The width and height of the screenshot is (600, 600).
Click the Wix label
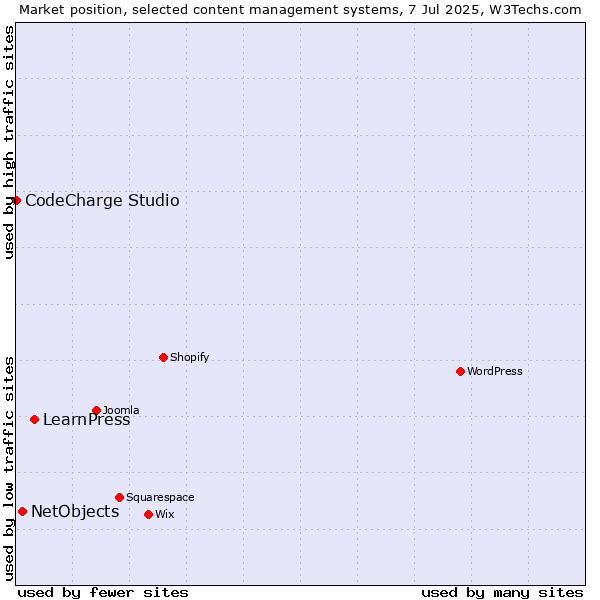point(165,514)
